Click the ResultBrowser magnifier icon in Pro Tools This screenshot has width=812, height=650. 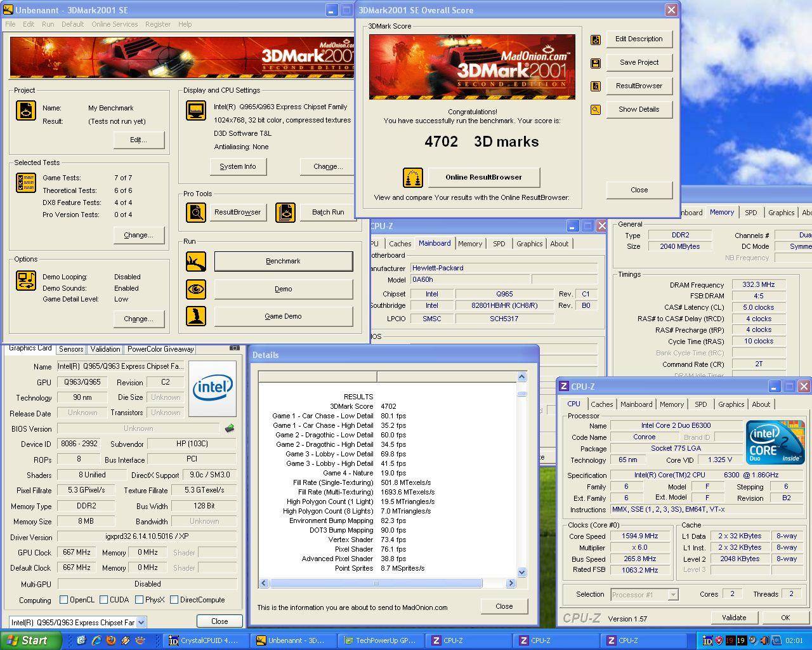(x=196, y=213)
